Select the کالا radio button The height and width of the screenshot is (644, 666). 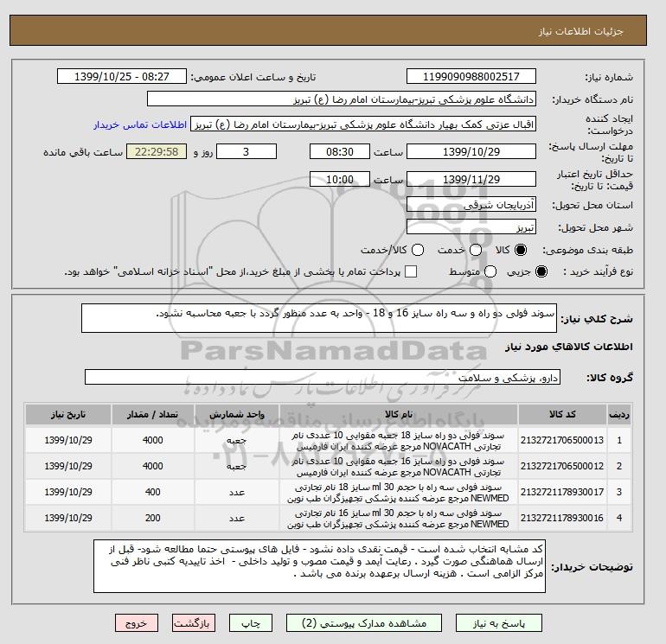pyautogui.click(x=521, y=250)
